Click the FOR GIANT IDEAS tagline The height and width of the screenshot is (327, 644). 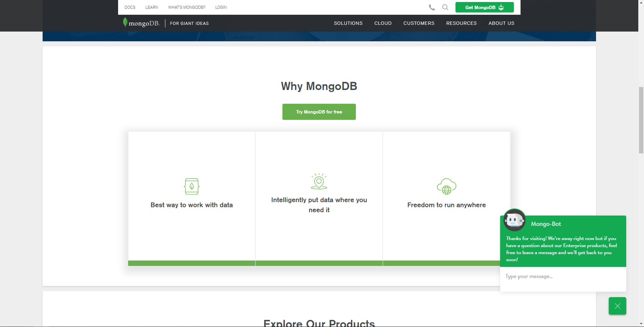[x=189, y=23]
